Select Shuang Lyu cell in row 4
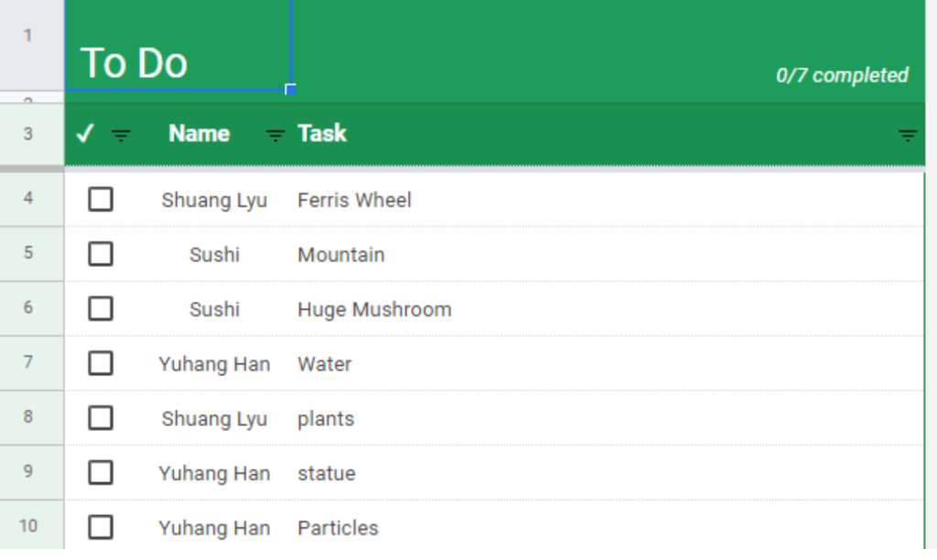 [x=214, y=199]
